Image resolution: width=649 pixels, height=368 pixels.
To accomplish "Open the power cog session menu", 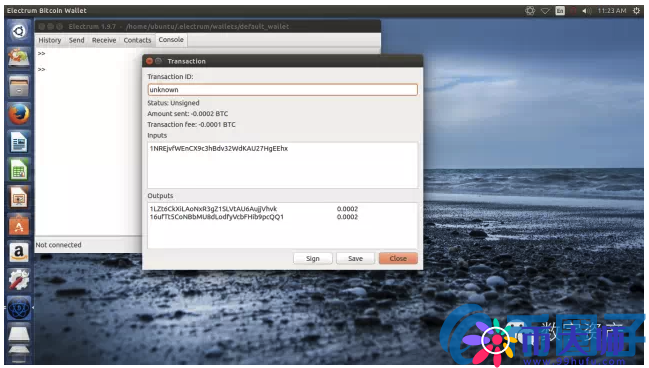I will (x=637, y=11).
